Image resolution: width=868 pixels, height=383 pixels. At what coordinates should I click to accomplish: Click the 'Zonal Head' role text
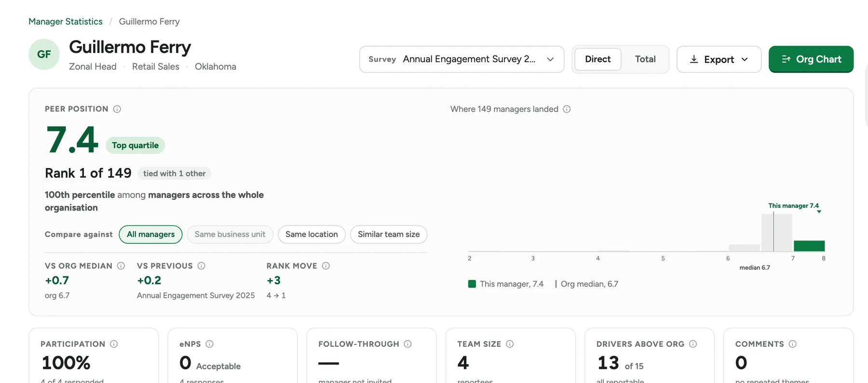93,66
